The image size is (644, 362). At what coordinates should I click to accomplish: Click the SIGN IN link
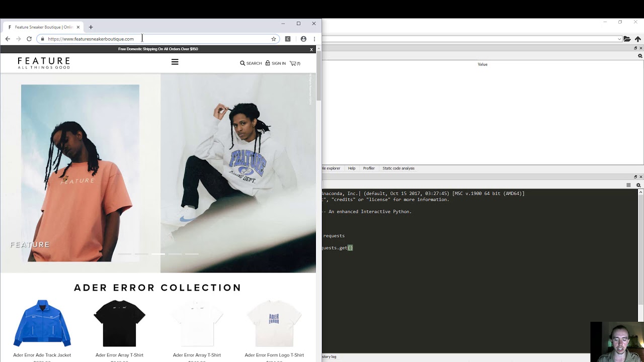pos(276,63)
